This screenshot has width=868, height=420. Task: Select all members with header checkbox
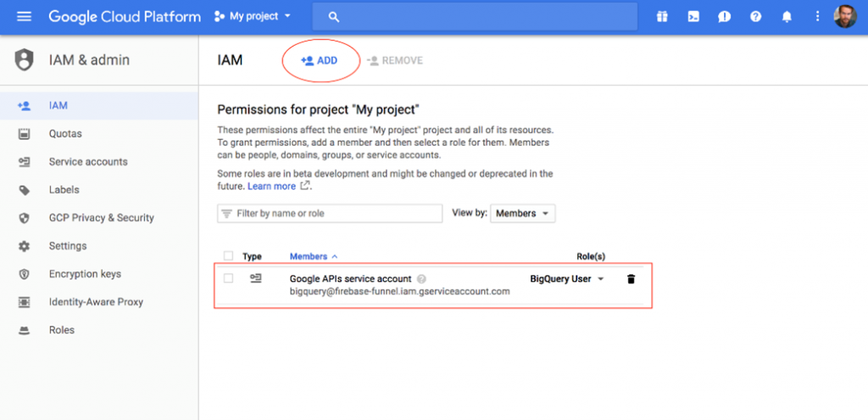(228, 256)
